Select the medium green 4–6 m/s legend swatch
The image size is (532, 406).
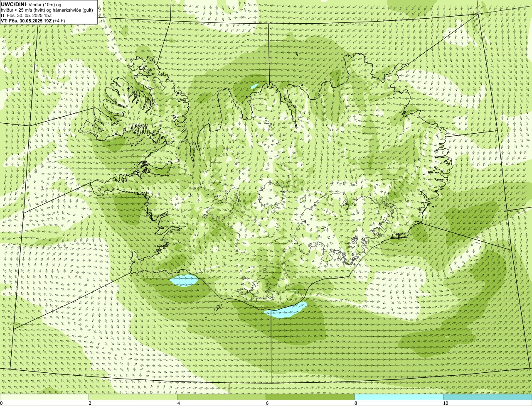222,397
